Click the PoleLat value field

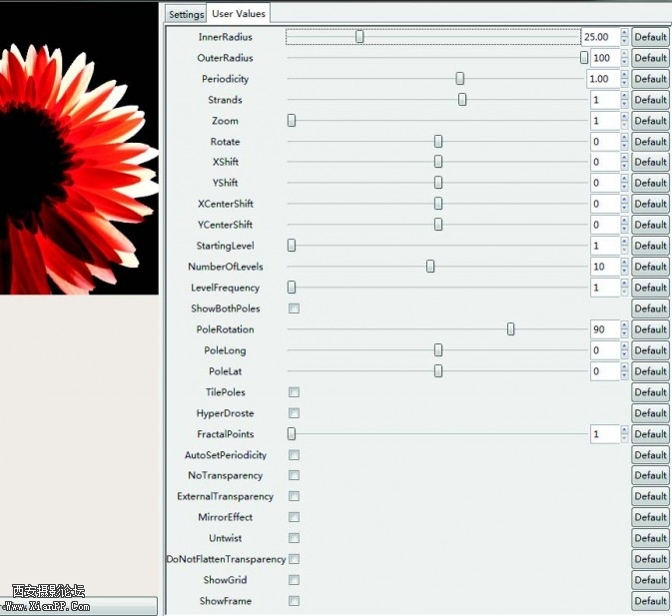click(605, 371)
